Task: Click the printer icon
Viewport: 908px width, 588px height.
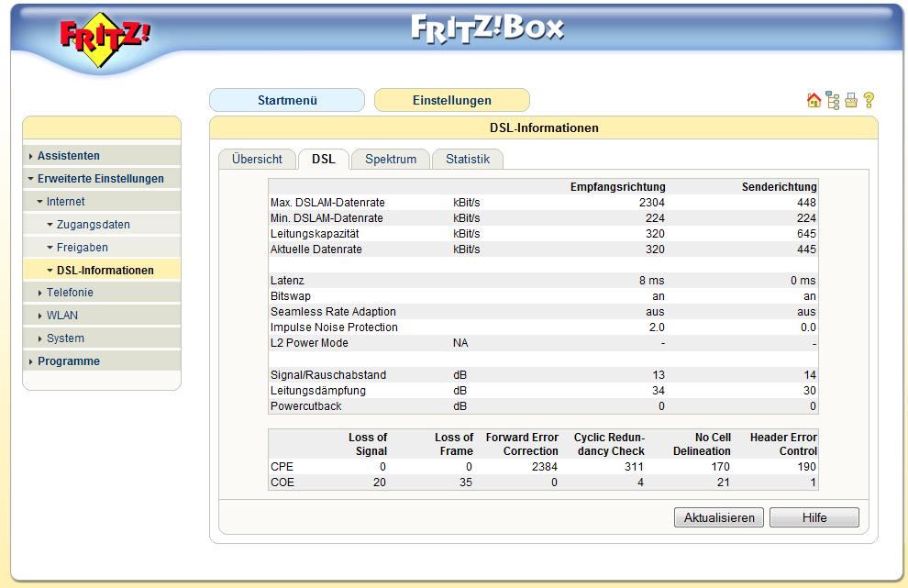Action: pyautogui.click(x=850, y=100)
